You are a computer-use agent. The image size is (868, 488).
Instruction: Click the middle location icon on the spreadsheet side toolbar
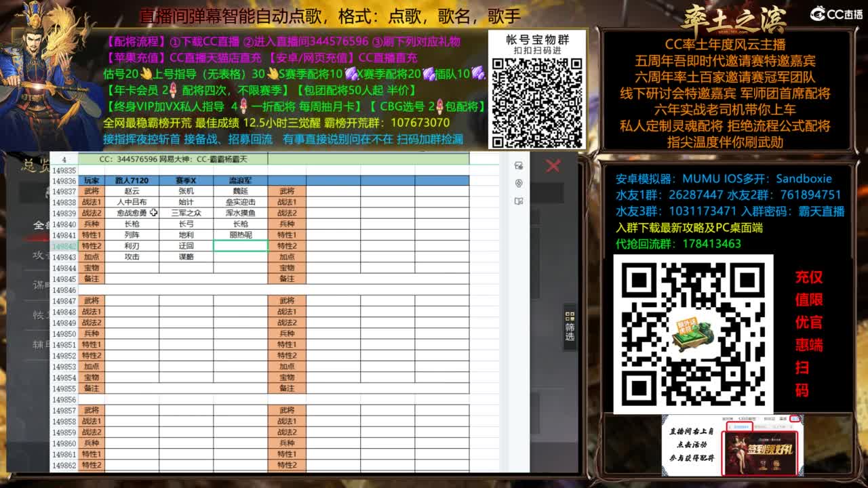click(518, 184)
